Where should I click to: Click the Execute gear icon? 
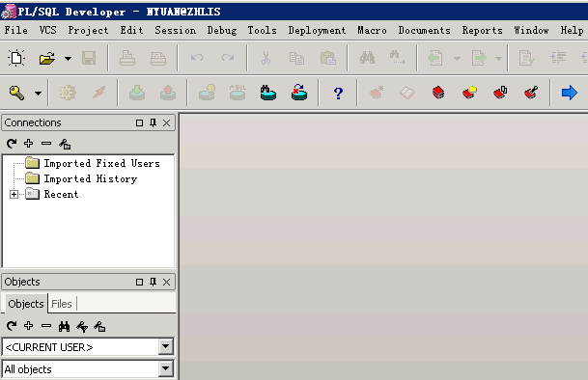[x=68, y=93]
